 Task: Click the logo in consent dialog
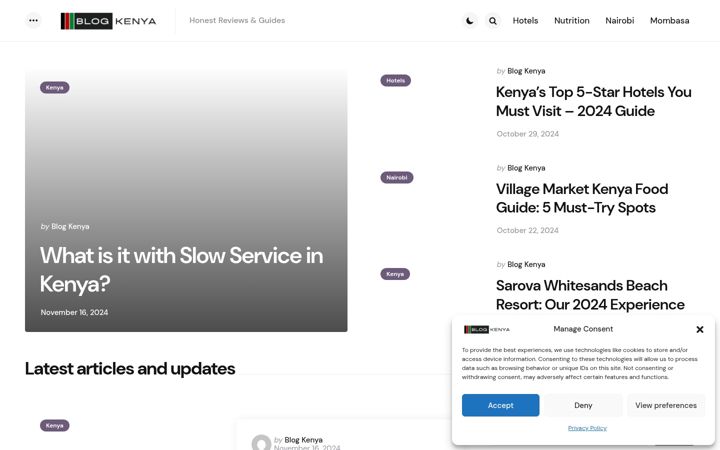click(487, 329)
